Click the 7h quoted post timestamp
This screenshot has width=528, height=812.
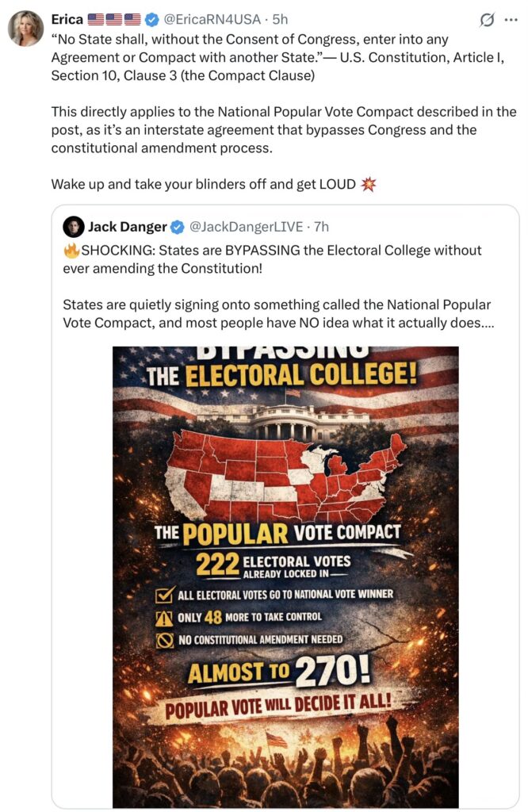321,227
